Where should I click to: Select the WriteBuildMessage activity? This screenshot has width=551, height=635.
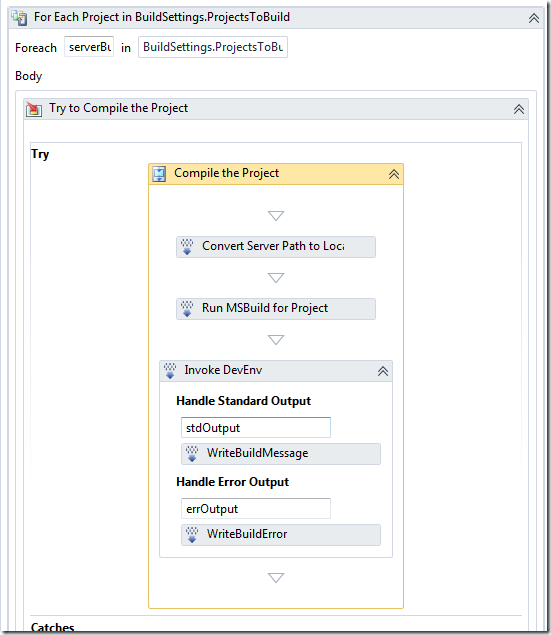[281, 454]
